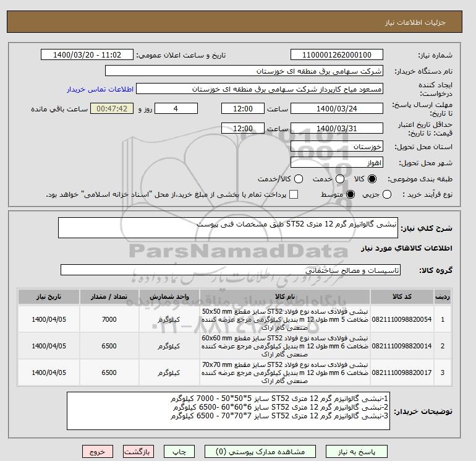Toggle the اسناد خزانه اسلامی payment checkbox
The height and width of the screenshot is (461, 476).
294,194
